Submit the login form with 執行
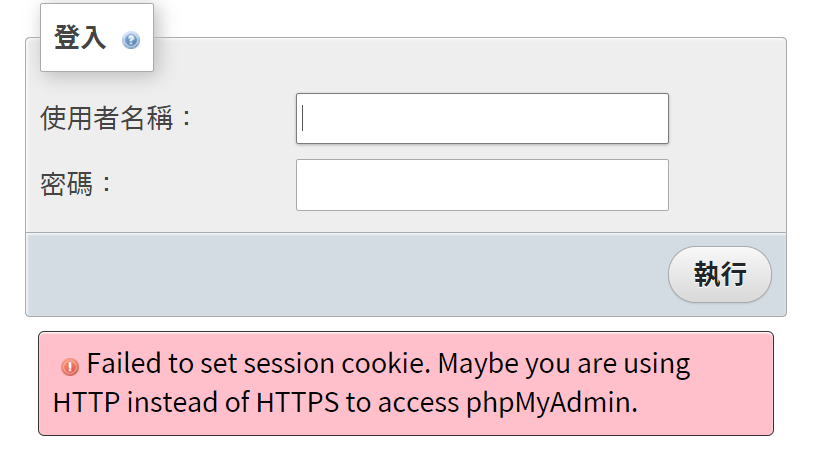This screenshot has width=823, height=462. (x=719, y=274)
